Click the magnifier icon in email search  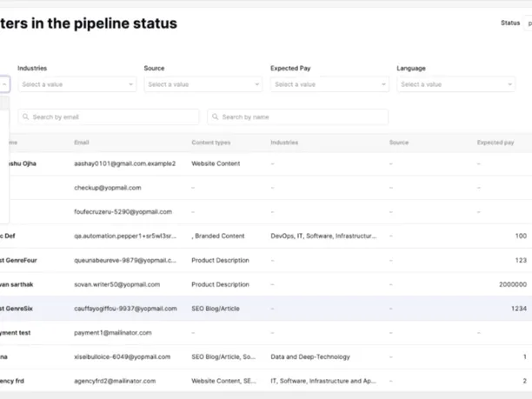click(25, 116)
